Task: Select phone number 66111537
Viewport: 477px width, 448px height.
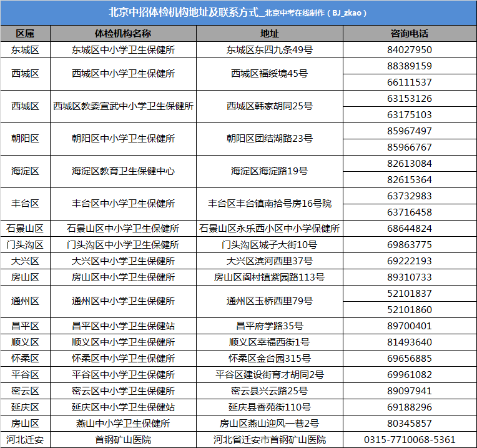Action: pos(410,82)
